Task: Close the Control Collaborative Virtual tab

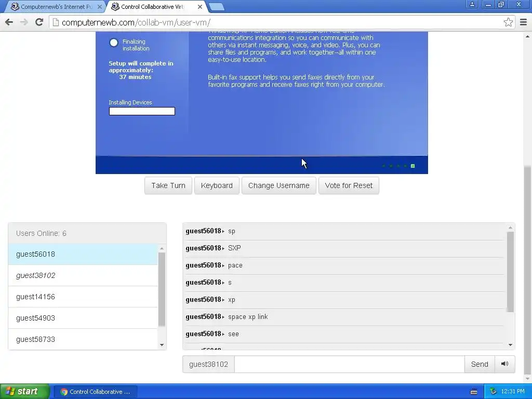Action: [x=200, y=7]
